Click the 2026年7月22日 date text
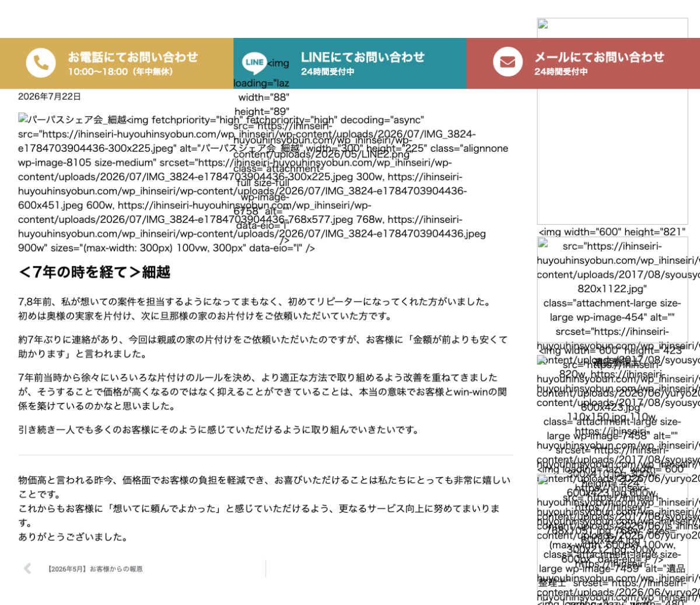Viewport: 700px width, 605px height. coord(50,96)
